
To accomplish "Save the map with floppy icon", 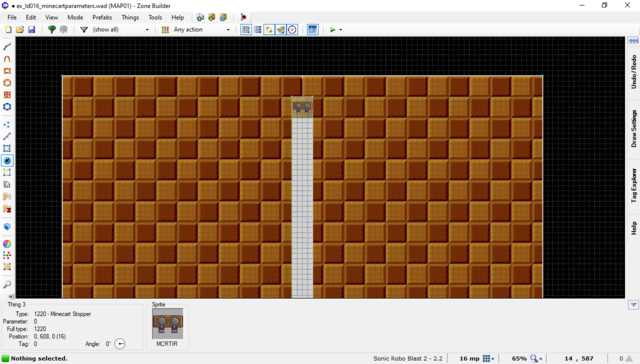I will [31, 29].
